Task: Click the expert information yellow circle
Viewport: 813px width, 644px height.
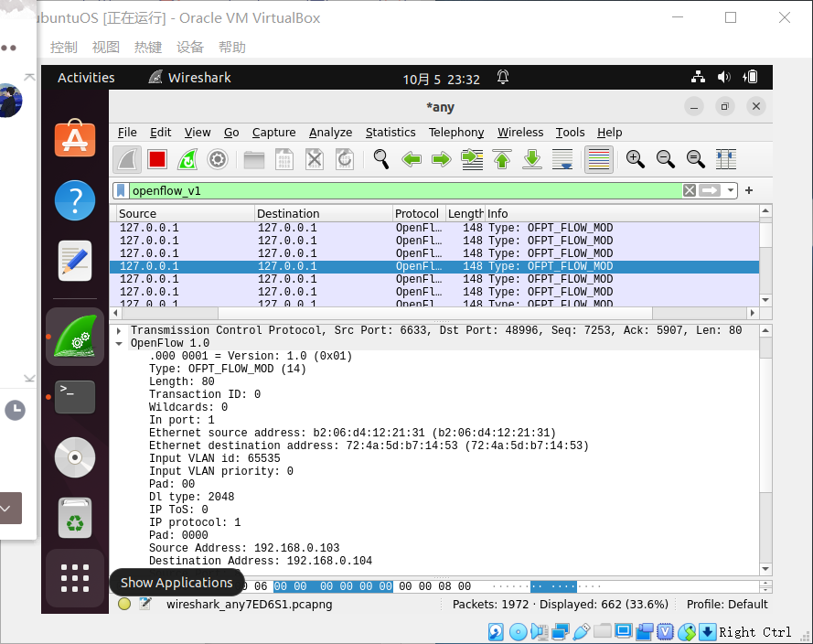Action: (x=124, y=604)
